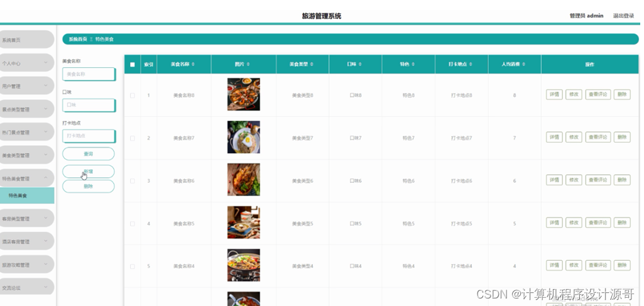Screen dimensions: 644x306
Task: Click 查看评论 for 美食名称7
Action: coord(598,137)
